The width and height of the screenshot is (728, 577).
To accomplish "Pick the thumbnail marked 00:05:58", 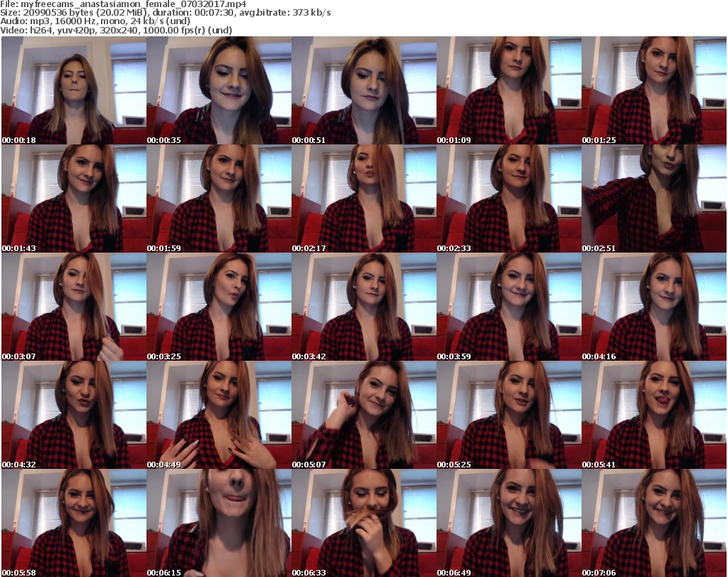I will tap(74, 523).
